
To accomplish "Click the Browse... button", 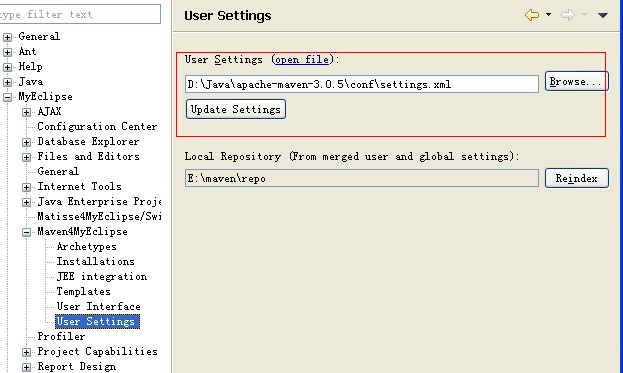I will click(x=577, y=81).
